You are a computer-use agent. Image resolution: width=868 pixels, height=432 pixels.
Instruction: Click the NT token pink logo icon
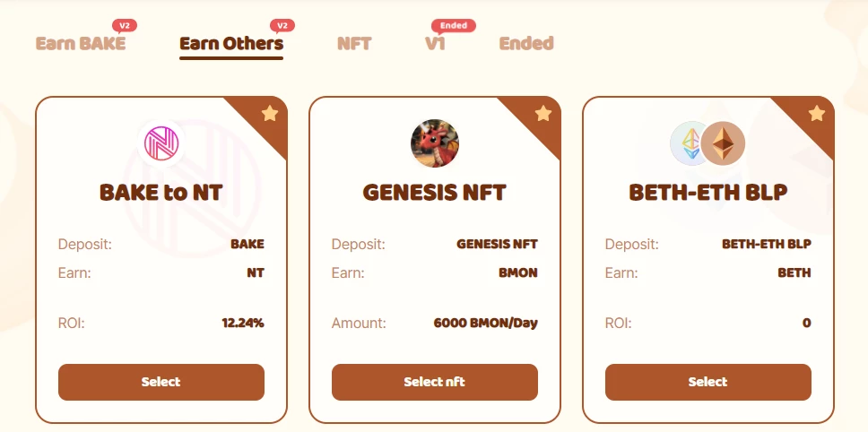[161, 143]
